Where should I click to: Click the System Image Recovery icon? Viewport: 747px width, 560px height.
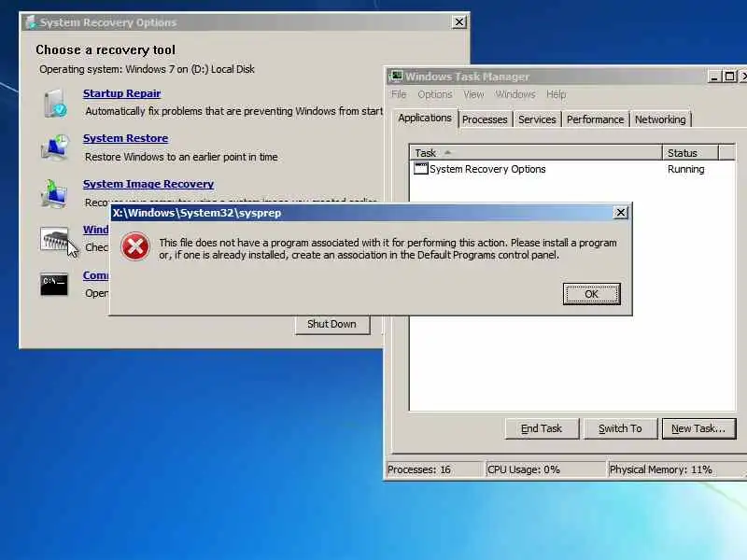pos(54,194)
